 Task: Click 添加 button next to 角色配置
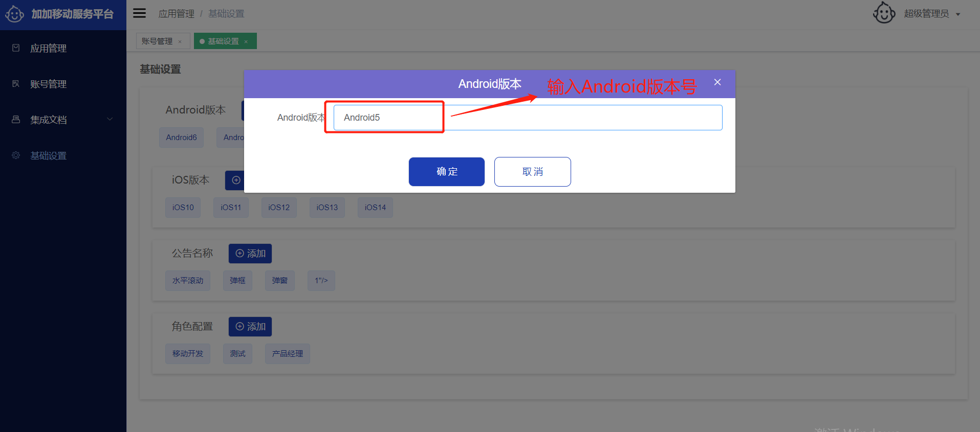pos(250,327)
